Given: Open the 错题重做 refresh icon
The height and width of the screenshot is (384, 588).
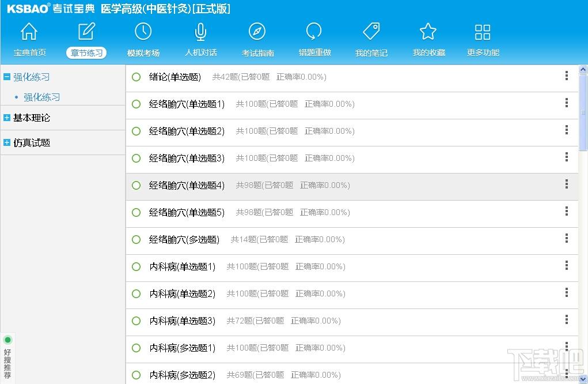Looking at the screenshot, I should click(x=314, y=32).
